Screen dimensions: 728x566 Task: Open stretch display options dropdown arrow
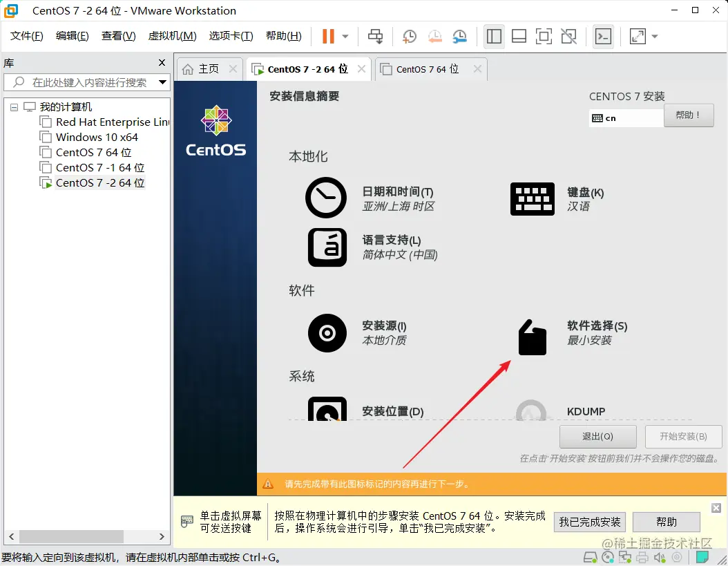tap(655, 36)
